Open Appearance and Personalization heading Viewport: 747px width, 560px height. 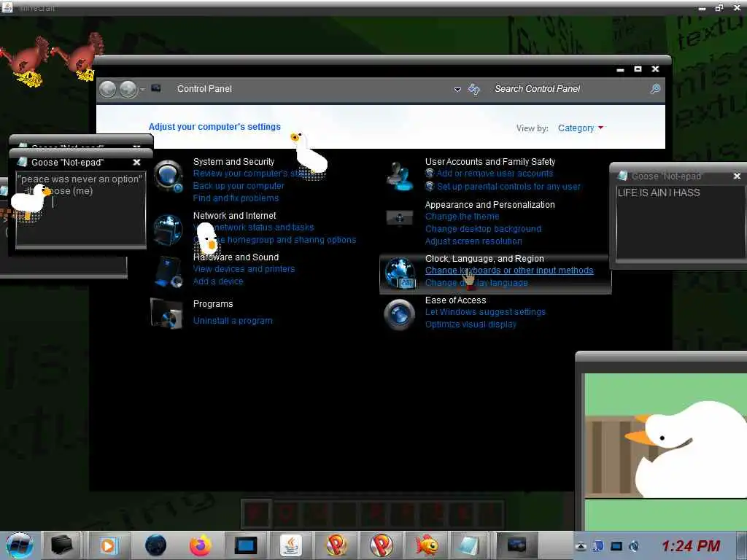click(489, 205)
